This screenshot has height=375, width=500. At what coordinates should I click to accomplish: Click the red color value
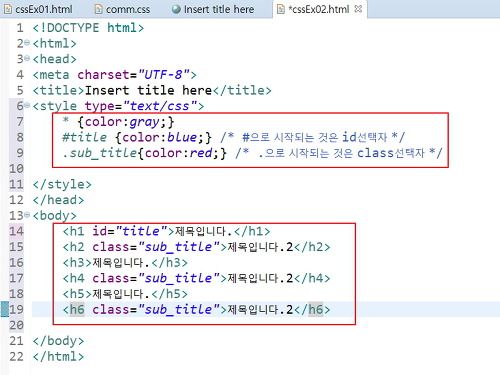click(x=200, y=153)
